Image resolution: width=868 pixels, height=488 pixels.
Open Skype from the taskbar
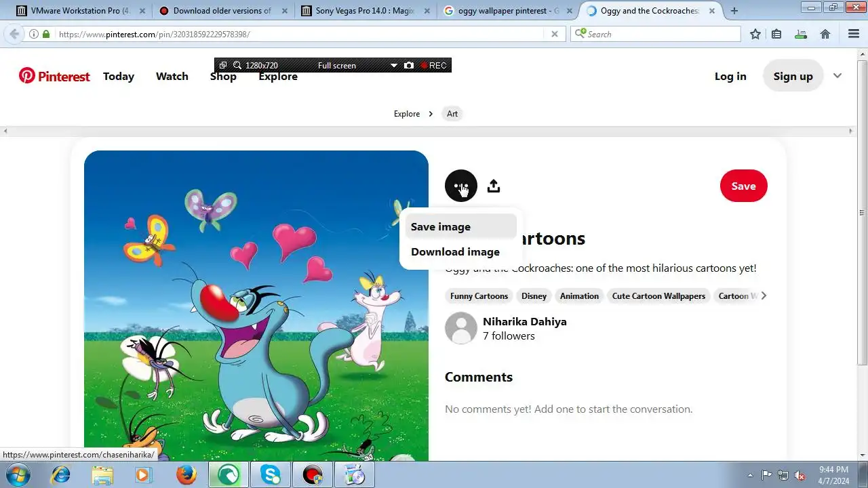point(271,475)
